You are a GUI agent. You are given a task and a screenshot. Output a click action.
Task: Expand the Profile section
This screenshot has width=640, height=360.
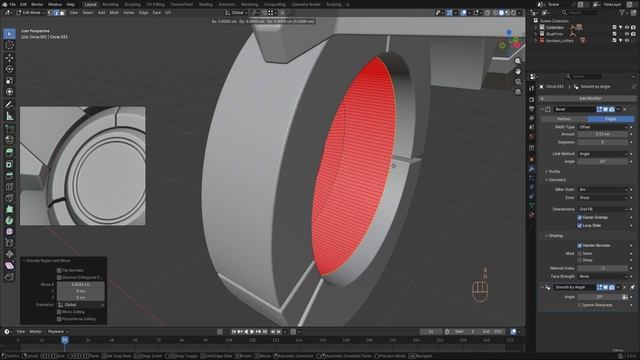pyautogui.click(x=553, y=171)
